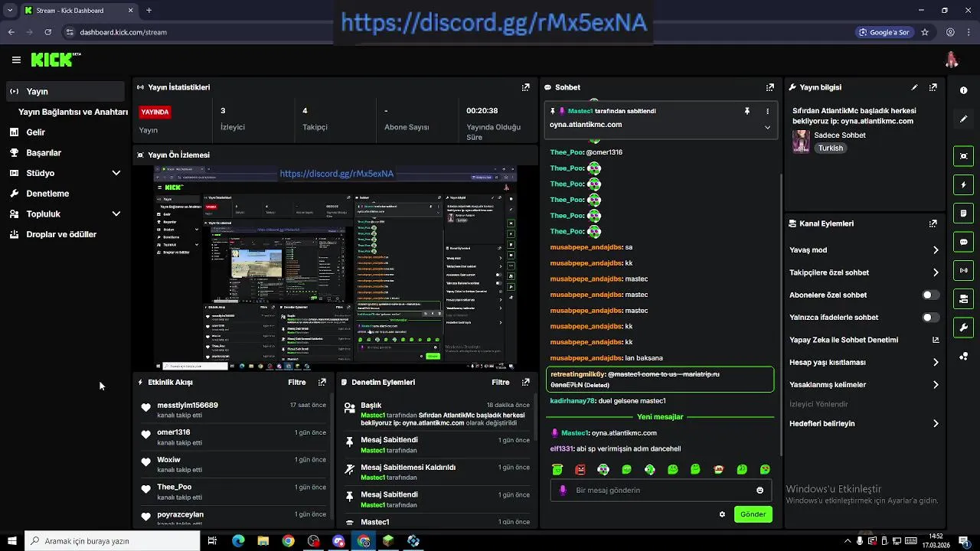Pop out the Sohbet chat panel
This screenshot has height=551, width=980.
(770, 87)
